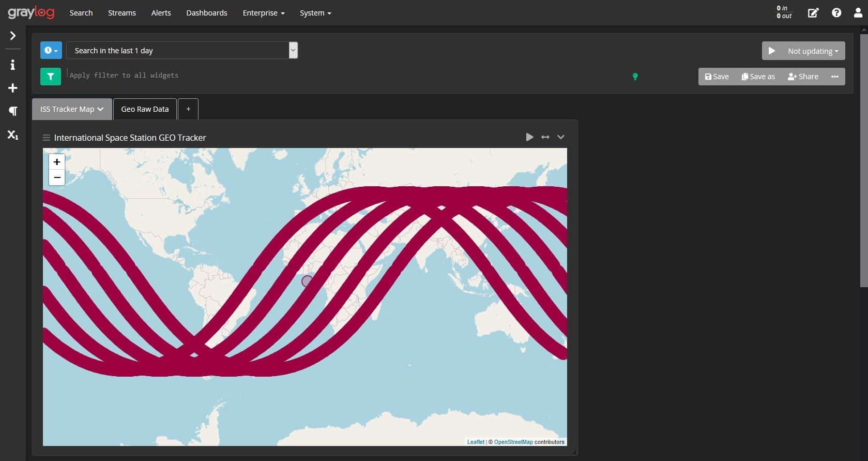868x461 pixels.
Task: Expand the left sidebar with chevron icon
Action: pos(13,36)
